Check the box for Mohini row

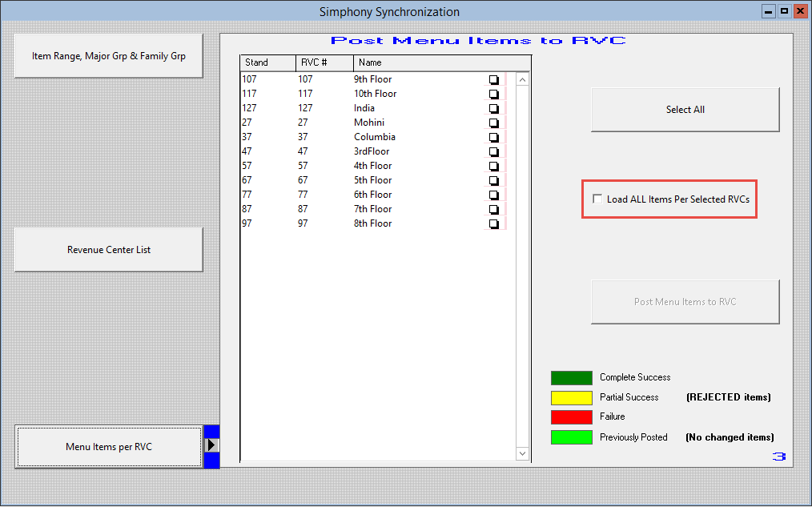coord(493,123)
